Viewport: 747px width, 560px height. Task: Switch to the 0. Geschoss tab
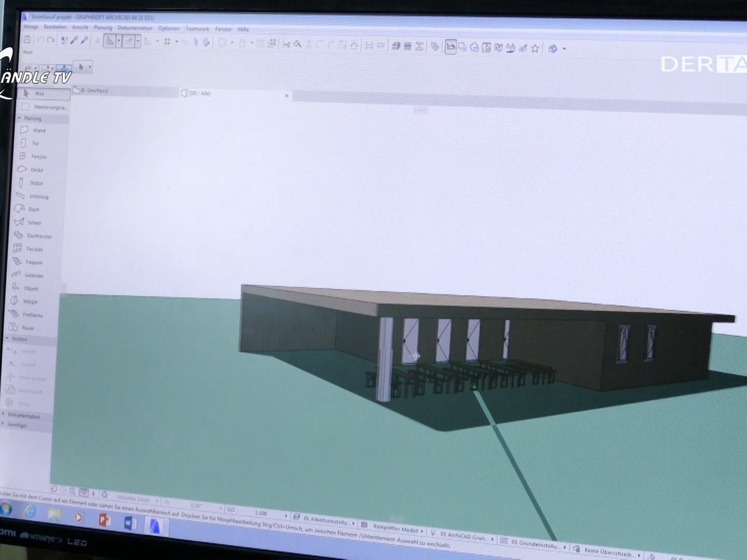(93, 91)
